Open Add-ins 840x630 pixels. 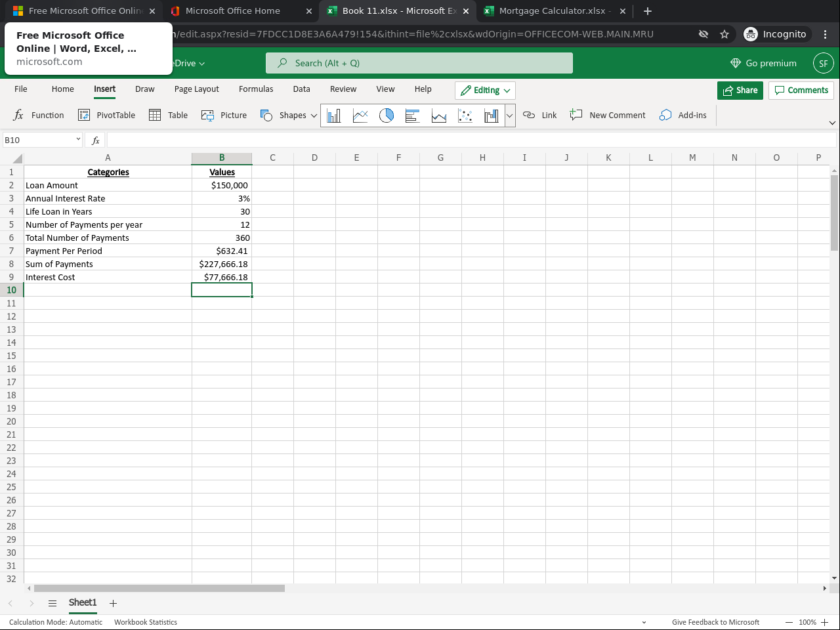point(683,115)
